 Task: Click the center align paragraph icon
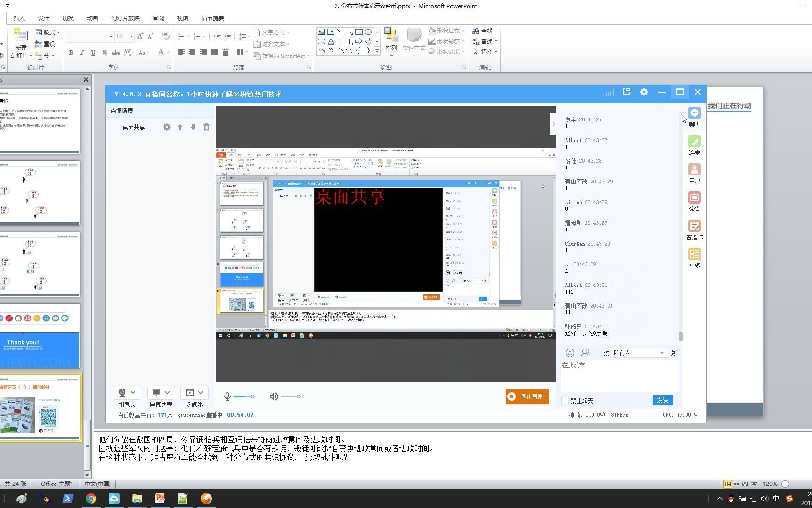point(192,52)
